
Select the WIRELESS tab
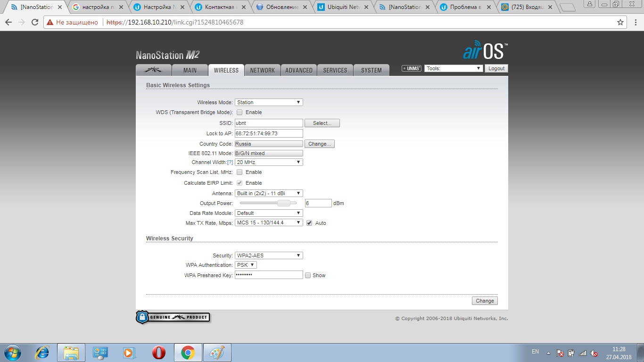[226, 70]
